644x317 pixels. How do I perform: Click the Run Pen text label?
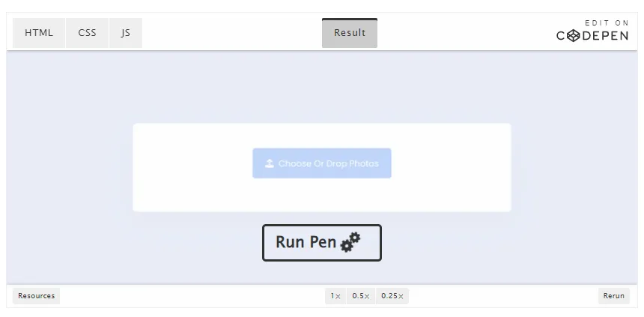click(x=306, y=242)
